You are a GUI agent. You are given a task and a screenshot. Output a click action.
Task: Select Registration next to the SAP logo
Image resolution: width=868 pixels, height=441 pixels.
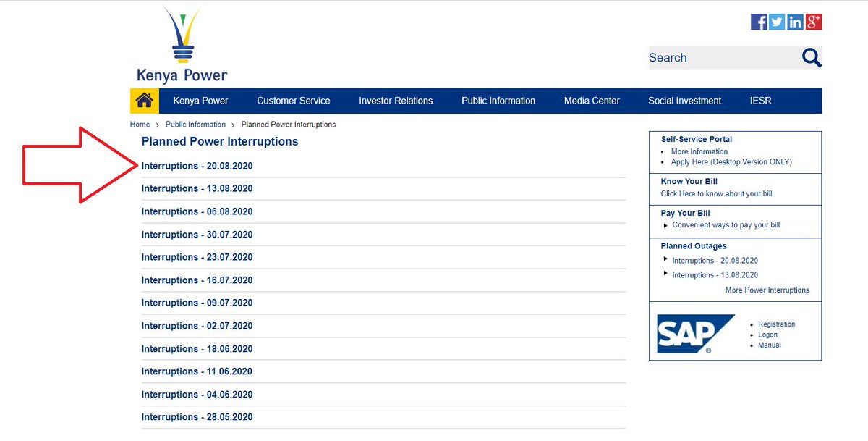(x=777, y=324)
